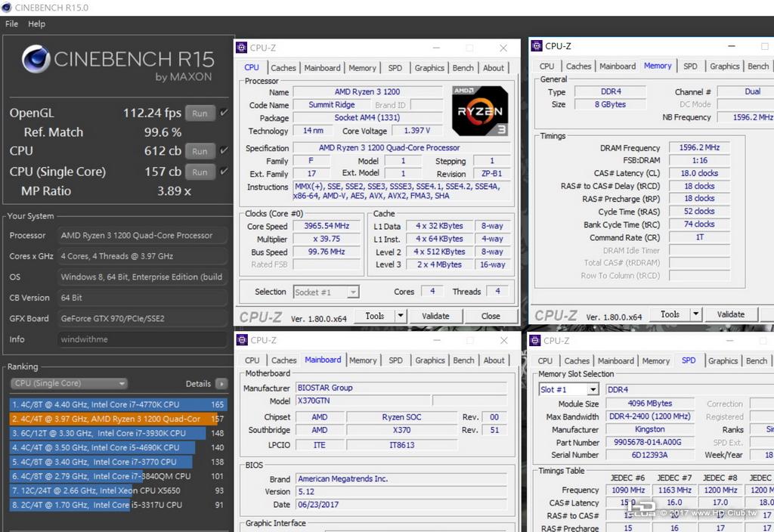This screenshot has height=532, width=774.
Task: Click the CPU-Z icon in the SPD window title bar
Action: [534, 341]
